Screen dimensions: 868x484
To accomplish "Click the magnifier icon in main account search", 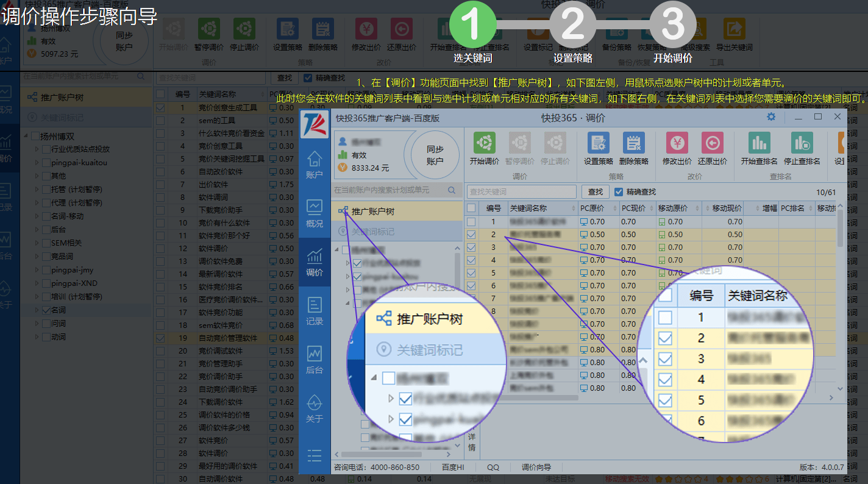I will [141, 77].
